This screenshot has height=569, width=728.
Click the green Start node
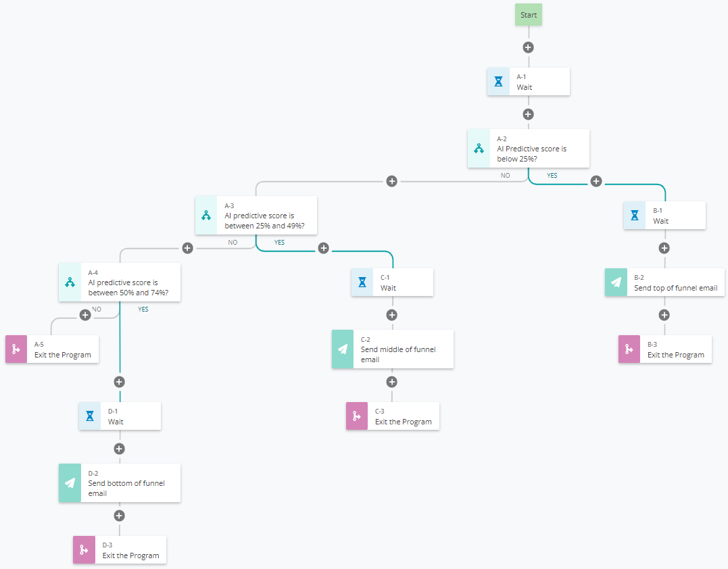pyautogui.click(x=529, y=15)
